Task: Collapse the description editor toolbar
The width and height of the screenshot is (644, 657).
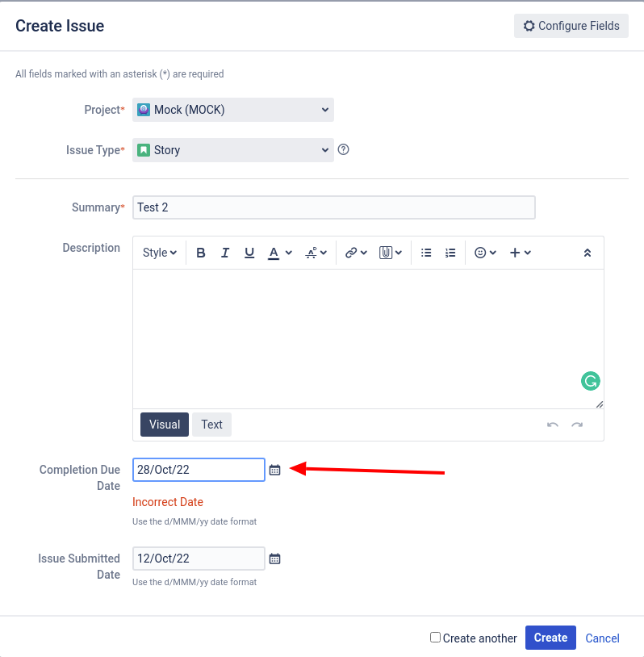Action: [x=588, y=253]
